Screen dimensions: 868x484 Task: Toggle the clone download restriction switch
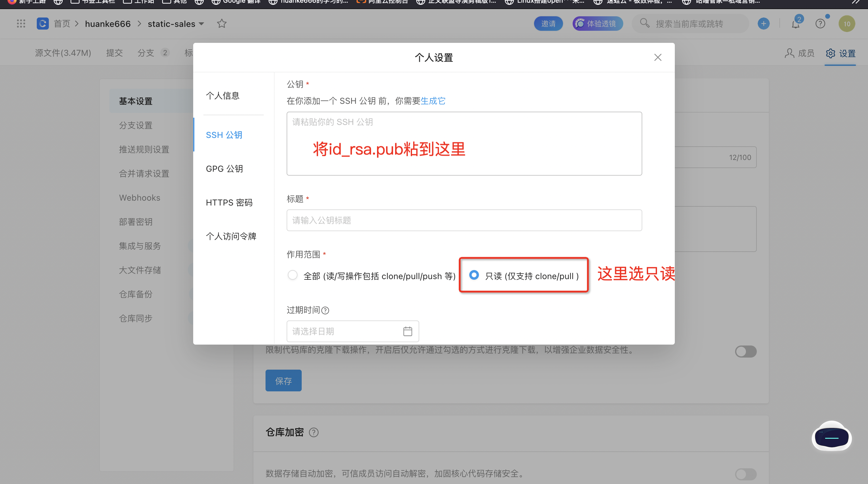coord(745,352)
